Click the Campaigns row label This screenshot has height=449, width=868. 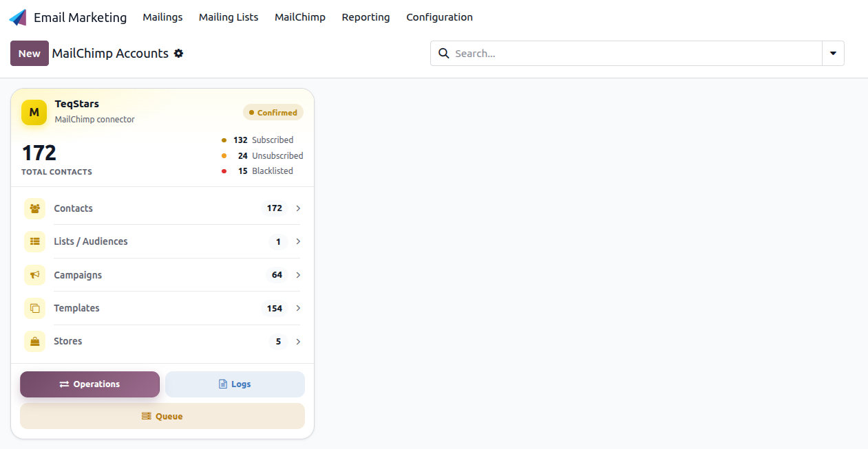tap(78, 275)
